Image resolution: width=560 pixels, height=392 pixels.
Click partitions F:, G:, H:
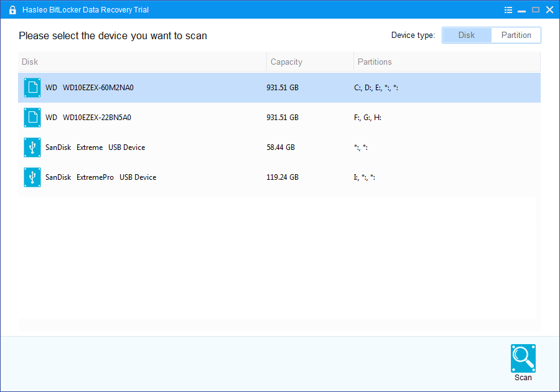[x=368, y=118]
